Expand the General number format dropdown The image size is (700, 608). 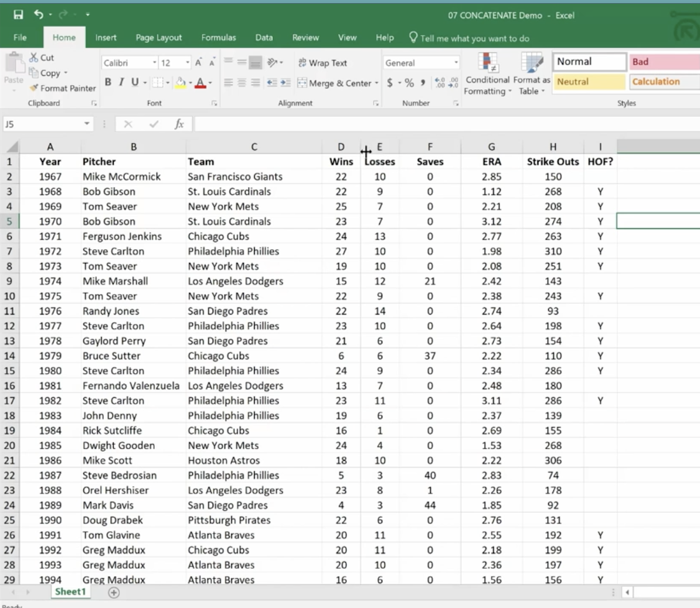tap(456, 63)
